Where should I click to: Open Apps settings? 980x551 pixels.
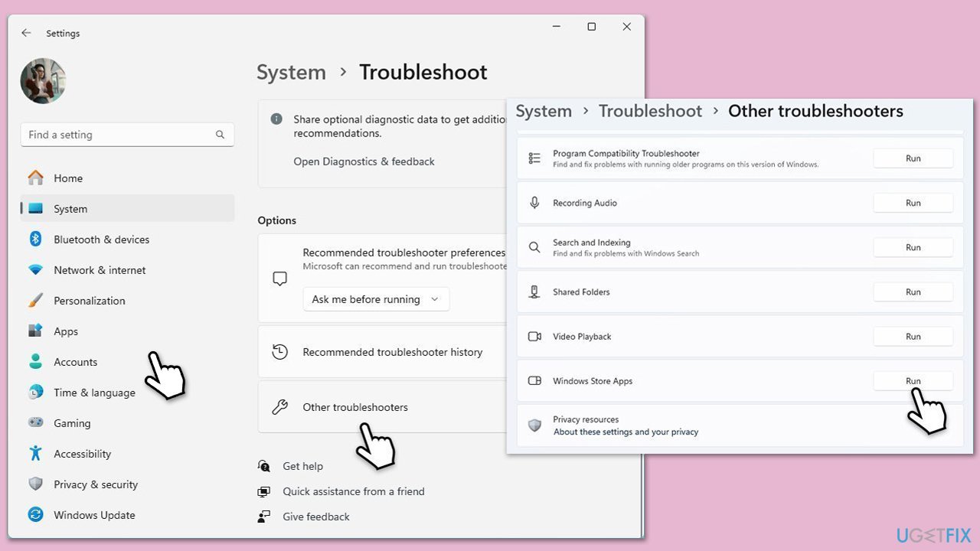tap(127, 331)
